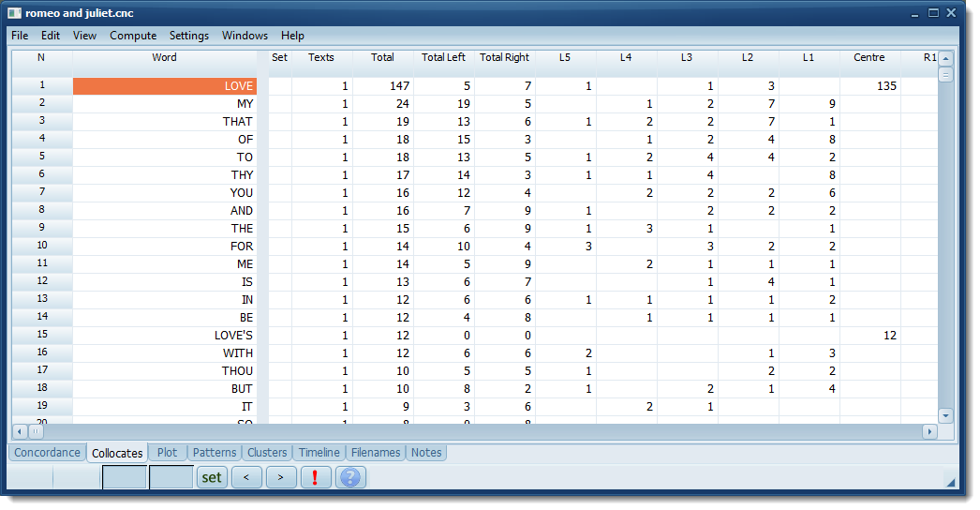Sort by the Total column header
Image resolution: width=980 pixels, height=510 pixels.
pos(382,57)
